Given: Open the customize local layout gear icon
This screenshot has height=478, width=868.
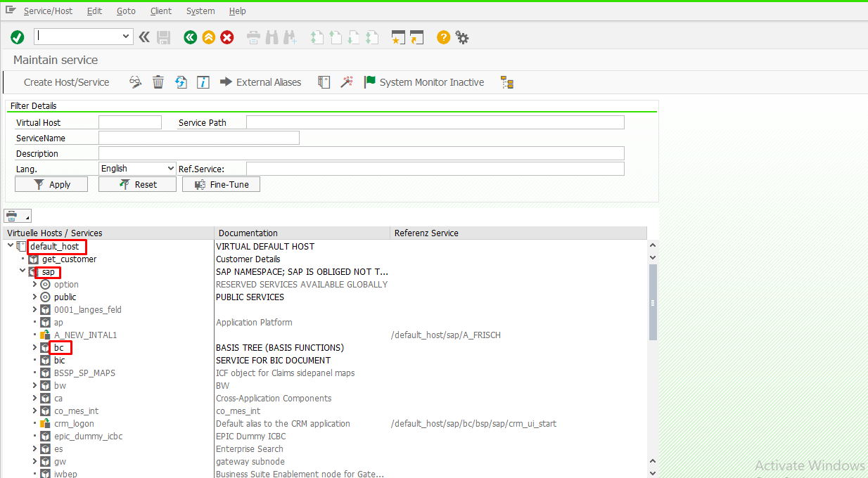Looking at the screenshot, I should click(x=462, y=37).
